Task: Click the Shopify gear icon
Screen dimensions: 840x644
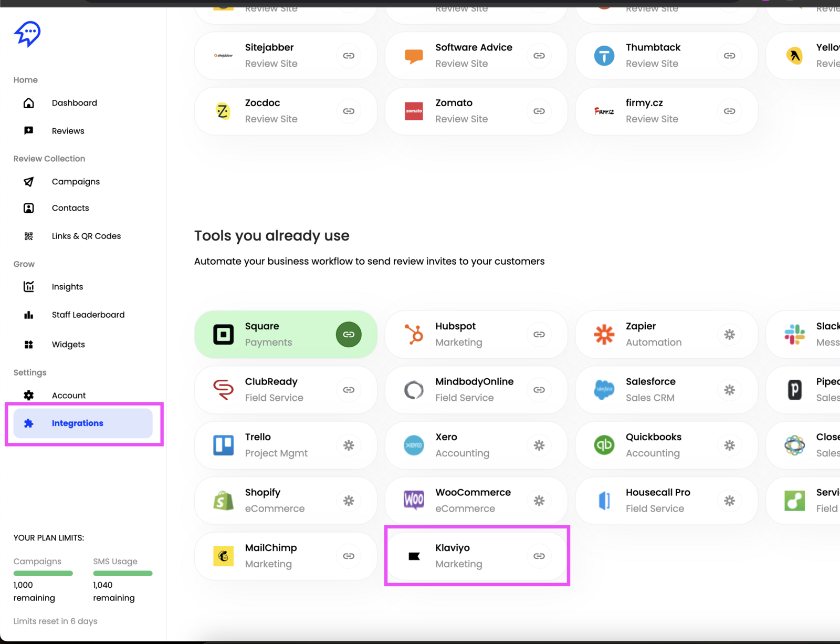Action: (349, 501)
